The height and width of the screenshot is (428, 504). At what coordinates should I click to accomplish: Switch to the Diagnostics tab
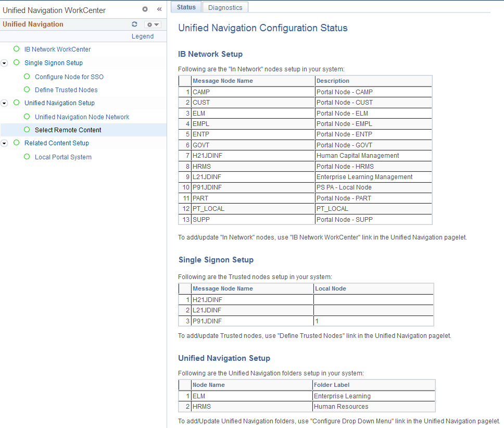(225, 7)
